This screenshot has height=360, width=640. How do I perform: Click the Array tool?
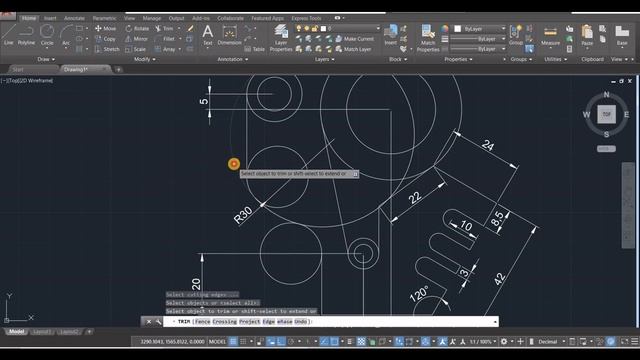coord(165,49)
